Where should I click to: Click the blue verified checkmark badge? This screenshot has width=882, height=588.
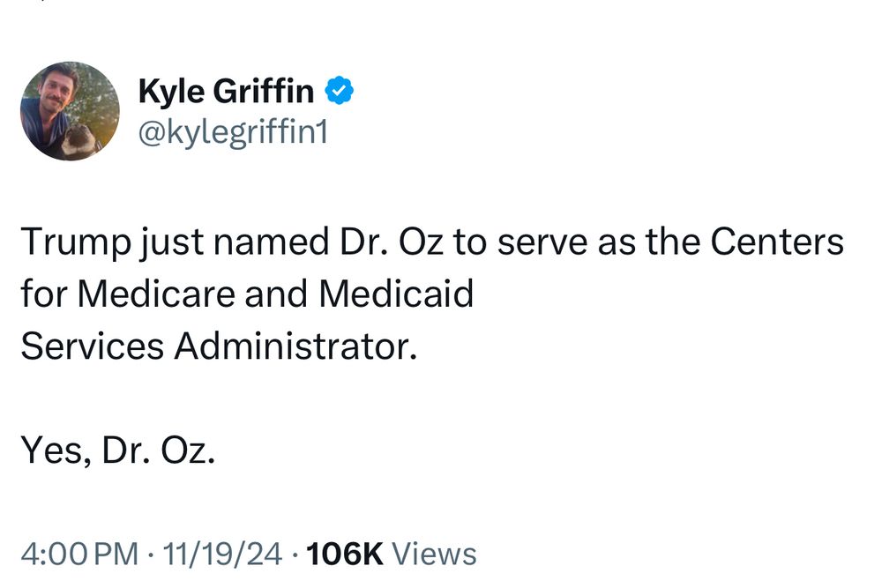340,91
